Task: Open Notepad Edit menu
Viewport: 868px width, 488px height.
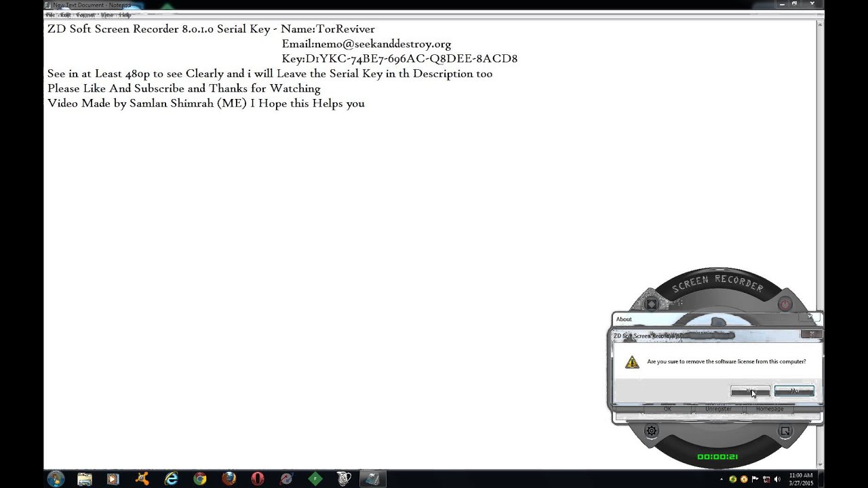Action: point(65,15)
